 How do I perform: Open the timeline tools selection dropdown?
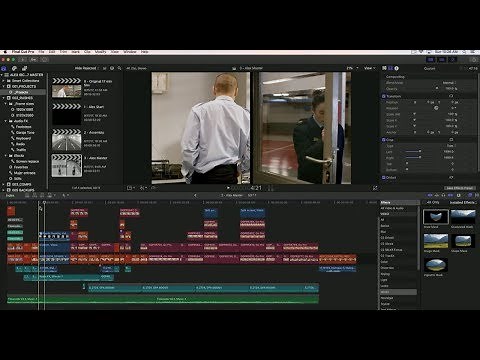pyautogui.click(x=66, y=195)
